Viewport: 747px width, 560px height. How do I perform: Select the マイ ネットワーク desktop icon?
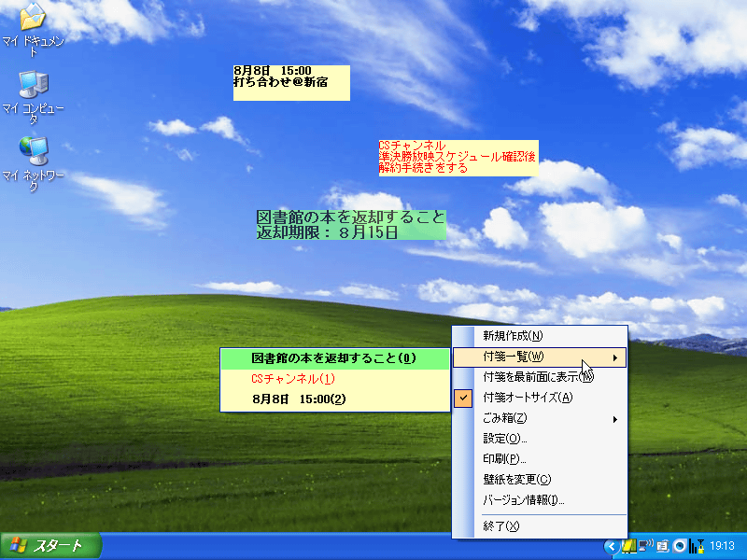[33, 164]
